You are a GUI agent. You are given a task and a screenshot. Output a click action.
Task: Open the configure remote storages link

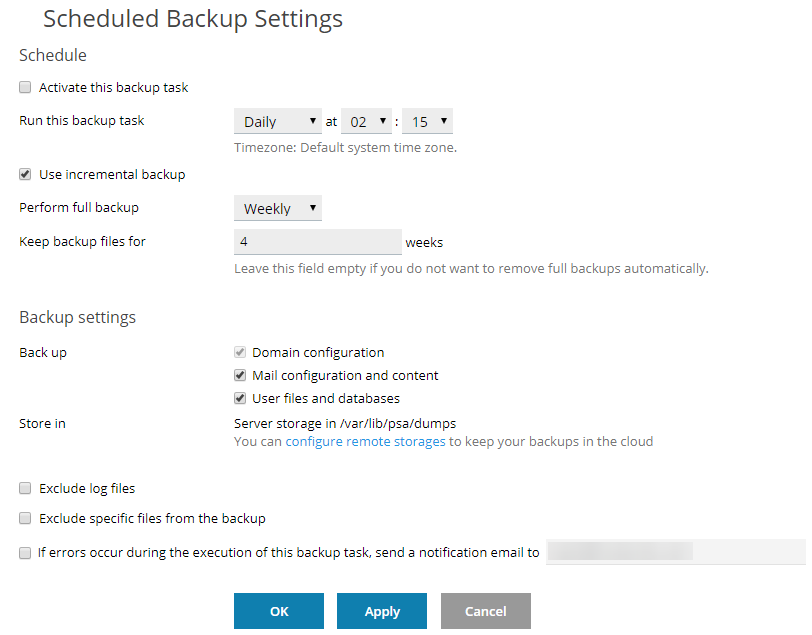(x=365, y=441)
